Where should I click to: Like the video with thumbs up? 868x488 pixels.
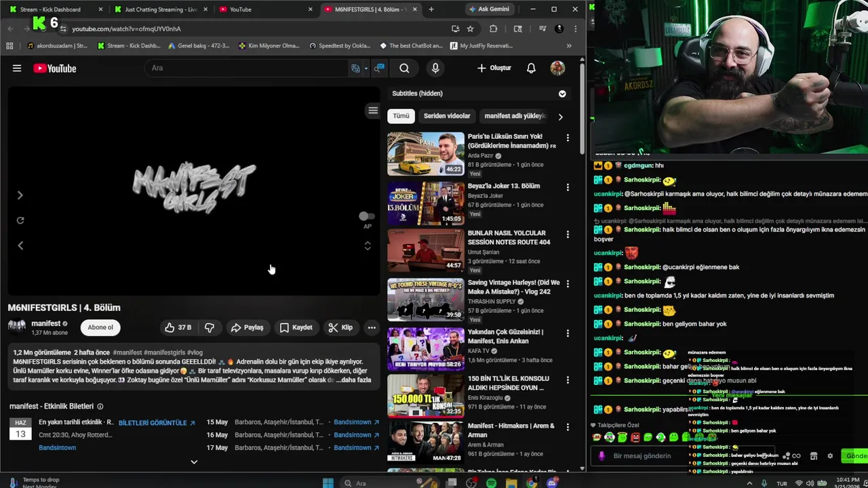pyautogui.click(x=178, y=327)
